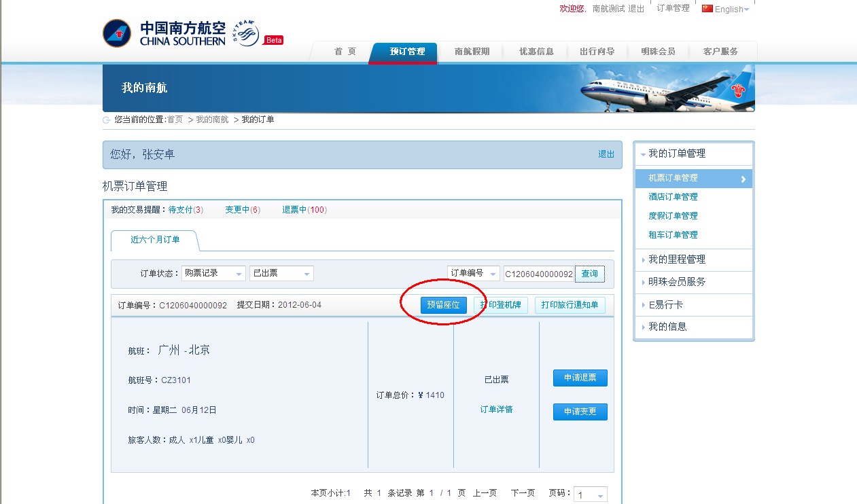
Task: Click the China Southern airline logo
Action: (x=116, y=33)
